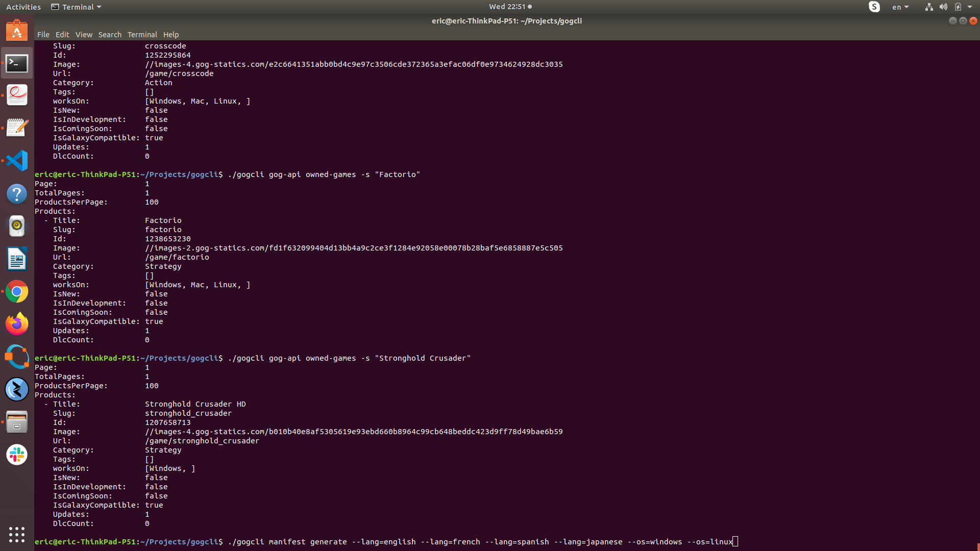Click the Stronghold Crusader command line
The image size is (980, 551).
click(349, 358)
